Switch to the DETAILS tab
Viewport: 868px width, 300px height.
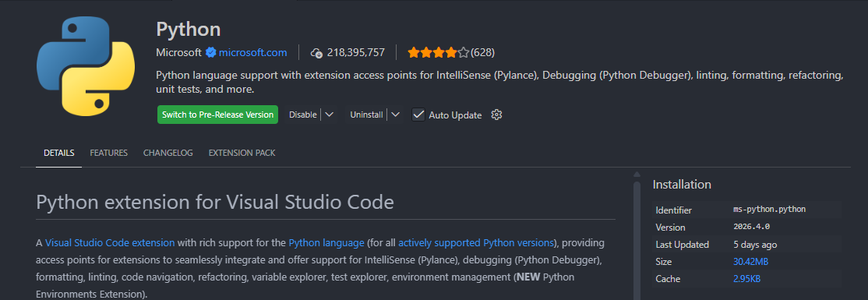[59, 153]
